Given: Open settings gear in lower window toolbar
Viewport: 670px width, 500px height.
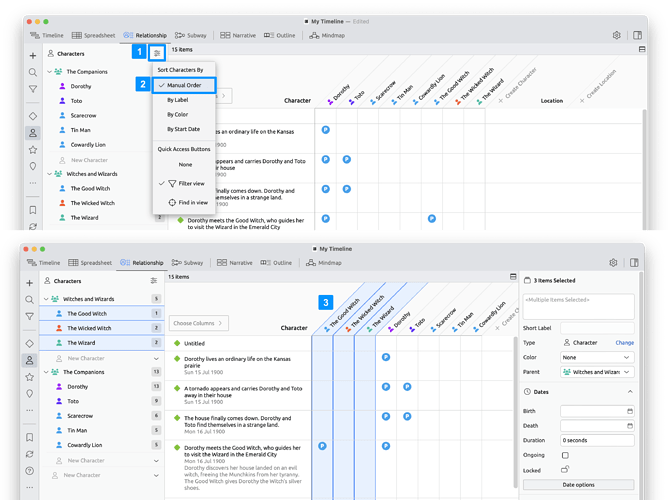Looking at the screenshot, I should (616, 262).
